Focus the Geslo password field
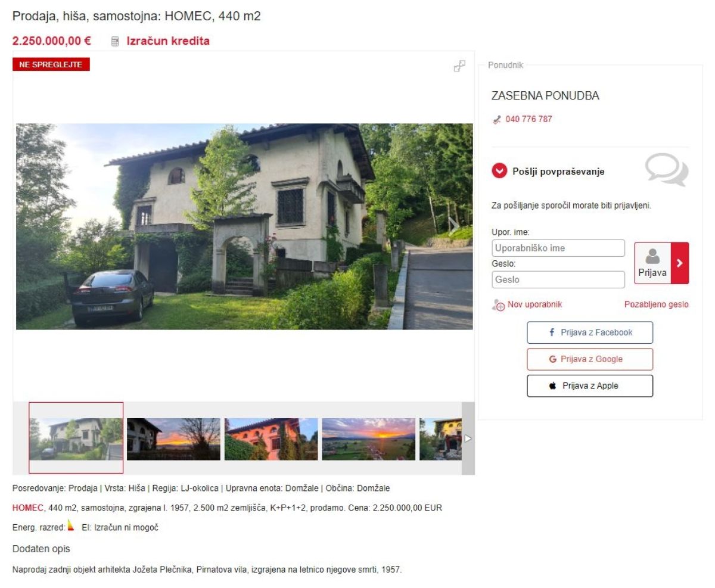The height and width of the screenshot is (588, 715). click(x=558, y=279)
